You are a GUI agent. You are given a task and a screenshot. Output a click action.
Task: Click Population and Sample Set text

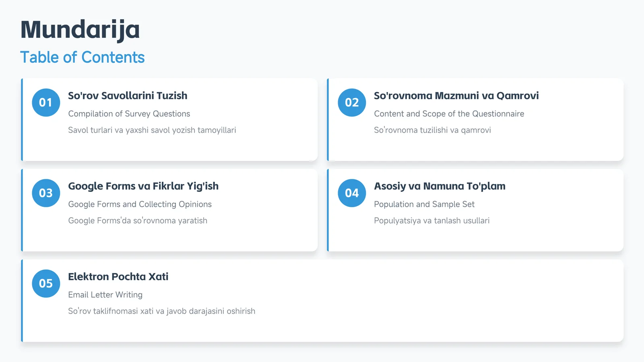[x=424, y=204]
